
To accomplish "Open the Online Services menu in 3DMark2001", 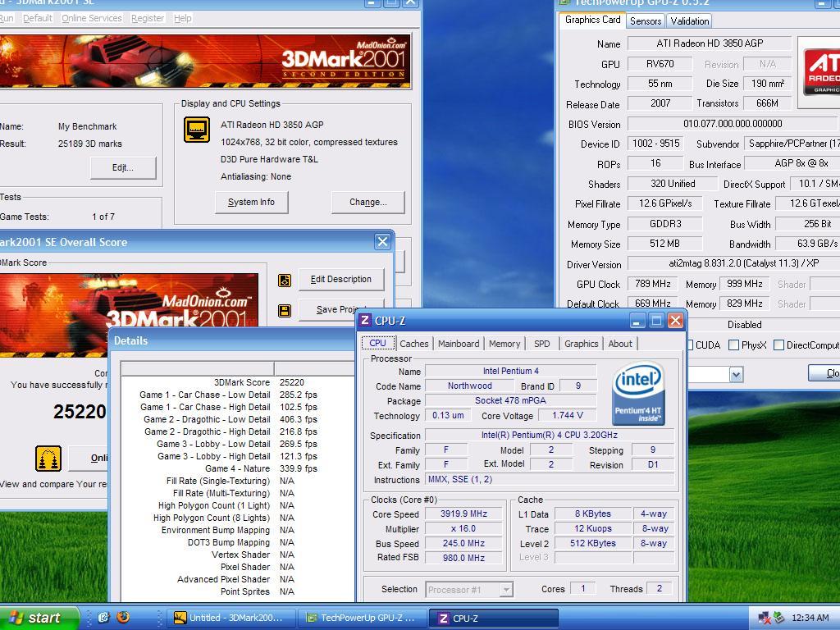I will coord(92,18).
